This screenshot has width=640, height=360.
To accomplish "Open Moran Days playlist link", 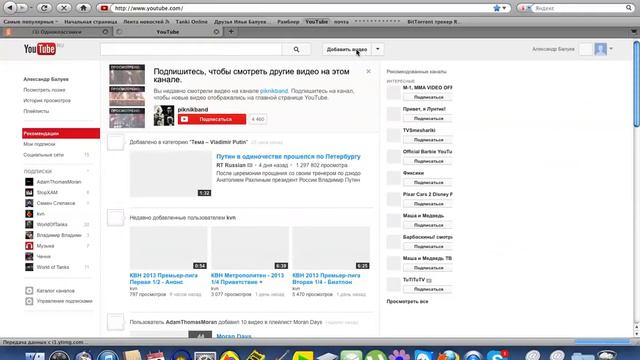I will [x=233, y=336].
